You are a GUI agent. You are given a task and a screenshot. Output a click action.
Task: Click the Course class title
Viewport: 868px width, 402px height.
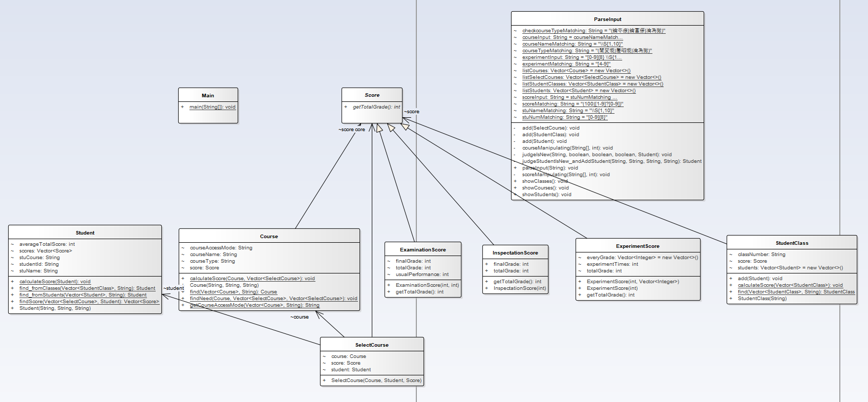pyautogui.click(x=269, y=236)
